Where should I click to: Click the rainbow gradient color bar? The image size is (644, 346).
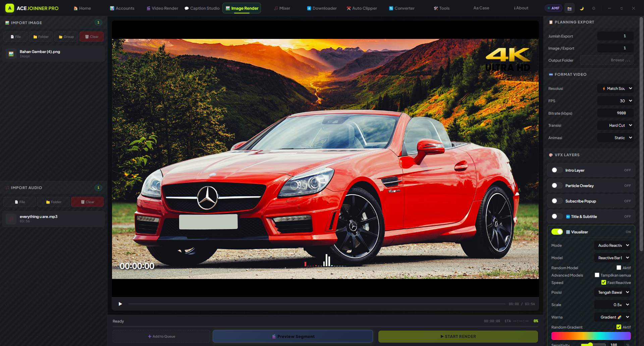591,336
